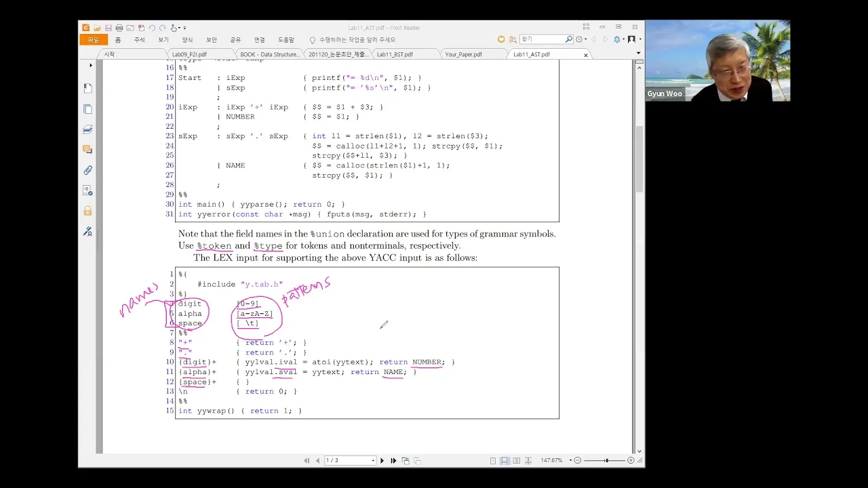The image size is (868, 488).
Task: Open the 보기 ribbon tab
Action: pos(163,40)
